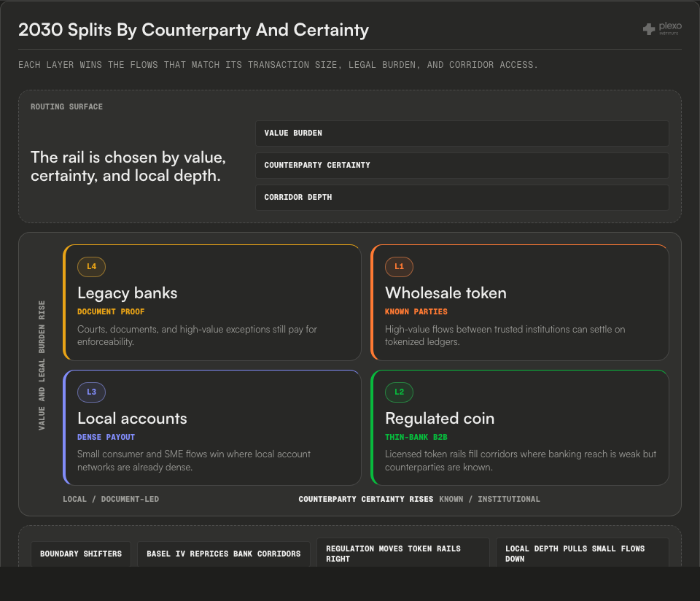Click the L4 badge on Legacy banks
Screen dimensions: 700x601
pyautogui.click(x=92, y=267)
